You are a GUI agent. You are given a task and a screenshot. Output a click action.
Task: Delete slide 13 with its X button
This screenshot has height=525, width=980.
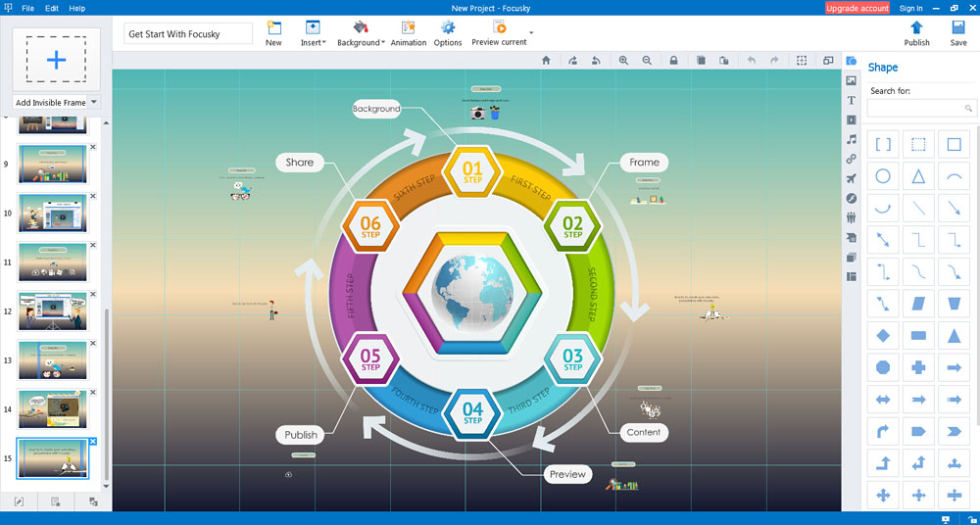click(93, 343)
